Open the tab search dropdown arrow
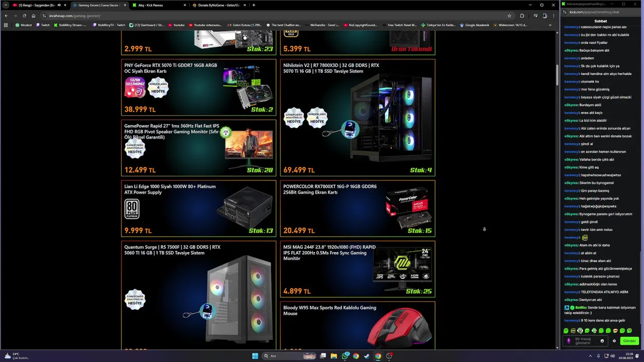This screenshot has height=362, width=644. coord(5,5)
